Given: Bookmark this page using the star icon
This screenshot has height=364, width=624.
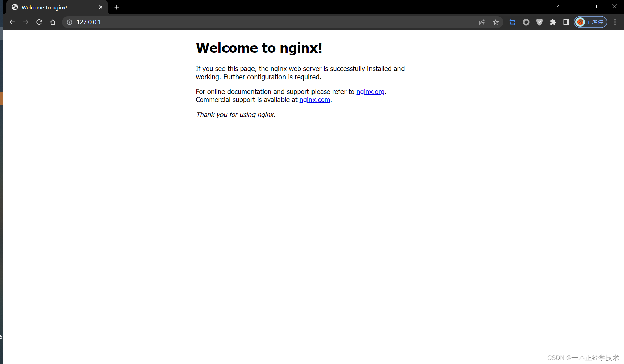Looking at the screenshot, I should pyautogui.click(x=496, y=22).
